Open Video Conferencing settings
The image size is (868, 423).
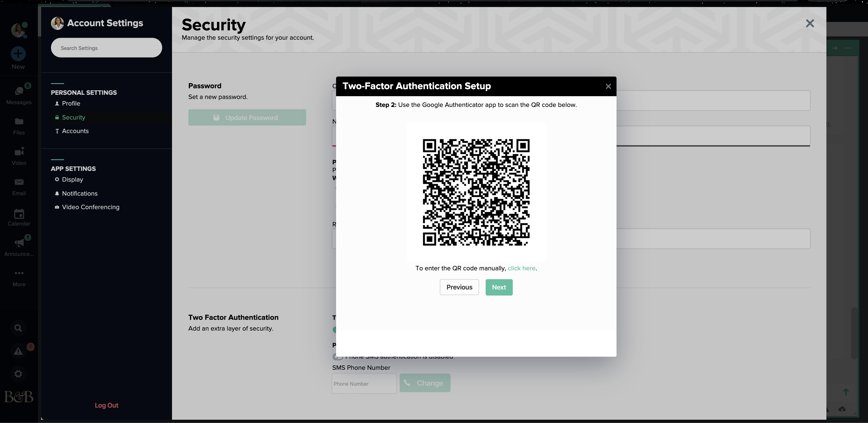coord(90,207)
